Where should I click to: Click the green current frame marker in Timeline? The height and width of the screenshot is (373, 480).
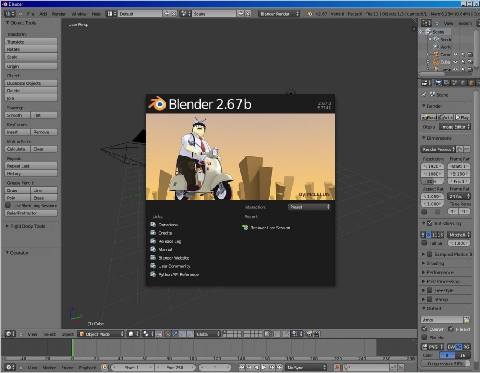click(x=72, y=348)
